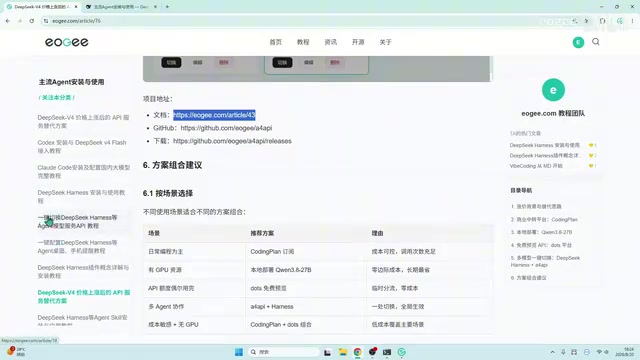This screenshot has width=640, height=360.
Task: Click the eogee.com 教程团队 author name
Action: tap(553, 113)
